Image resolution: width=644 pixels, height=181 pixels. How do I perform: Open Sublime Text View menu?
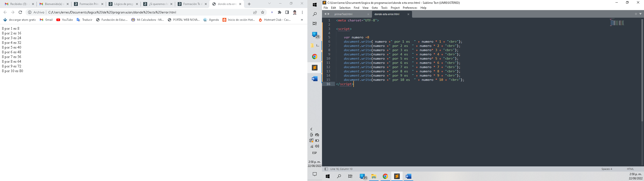click(365, 8)
